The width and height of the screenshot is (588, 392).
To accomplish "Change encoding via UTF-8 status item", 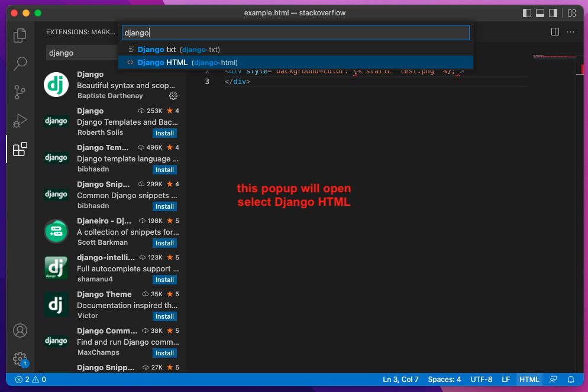I will pos(482,380).
